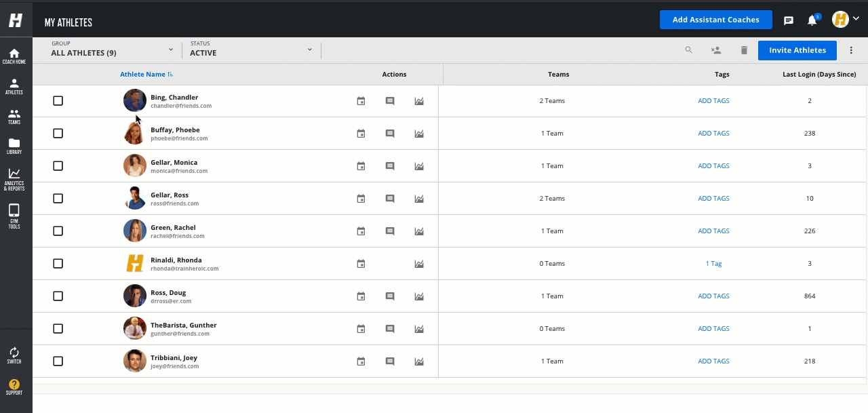Image resolution: width=868 pixels, height=413 pixels.
Task: Select checkbox for Buffay, Phoebe
Action: tap(58, 134)
